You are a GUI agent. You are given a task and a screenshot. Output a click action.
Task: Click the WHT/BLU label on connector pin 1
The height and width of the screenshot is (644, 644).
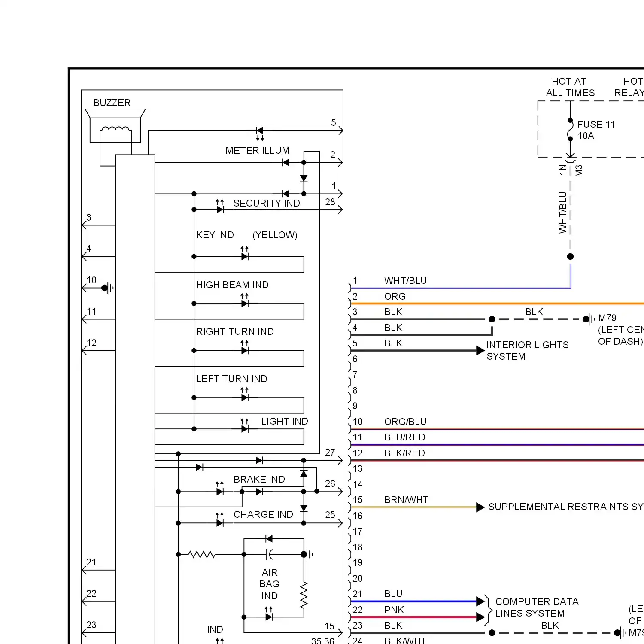405,280
